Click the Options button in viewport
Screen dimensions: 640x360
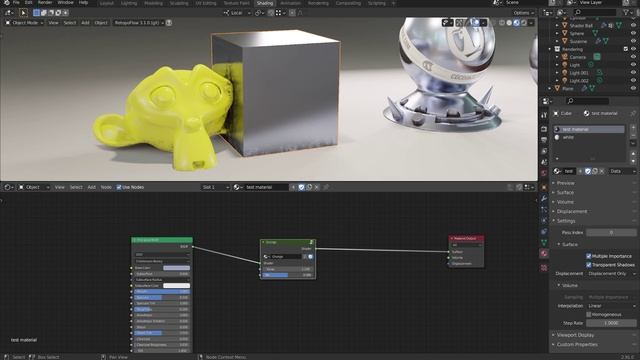pos(524,13)
